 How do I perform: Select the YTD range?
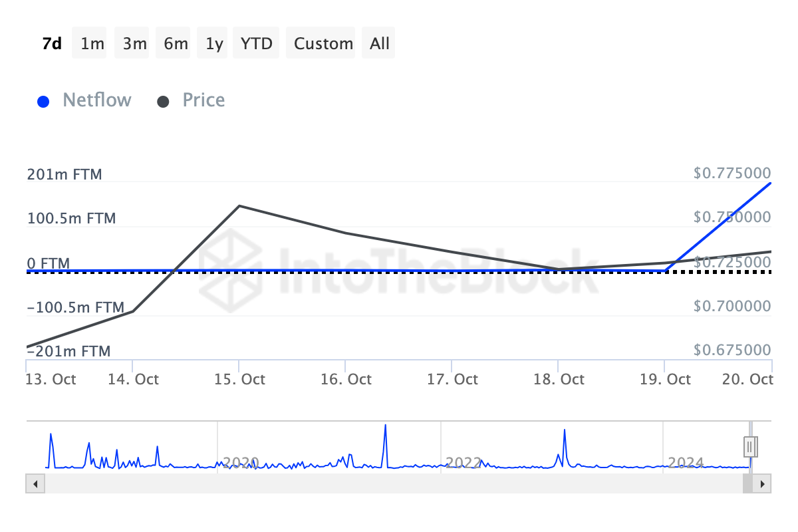pyautogui.click(x=256, y=44)
